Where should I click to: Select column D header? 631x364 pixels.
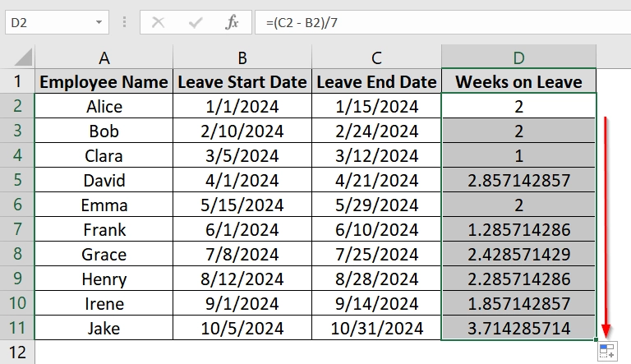518,58
